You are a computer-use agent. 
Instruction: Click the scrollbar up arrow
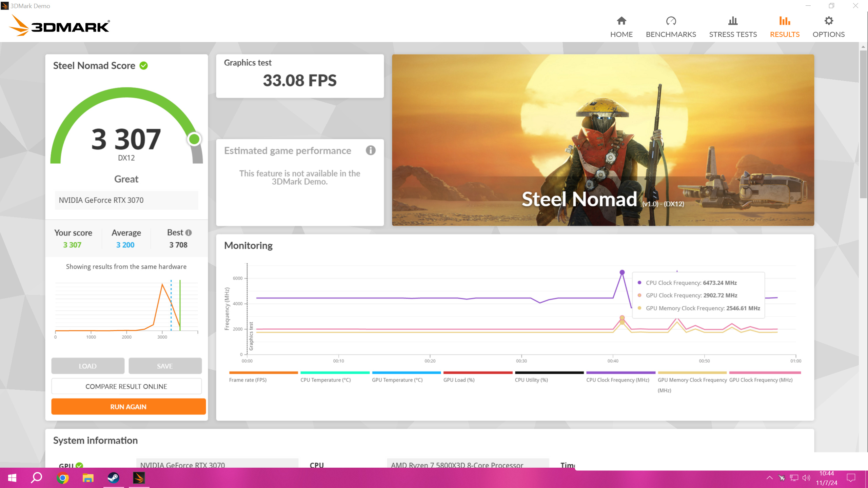(x=863, y=46)
